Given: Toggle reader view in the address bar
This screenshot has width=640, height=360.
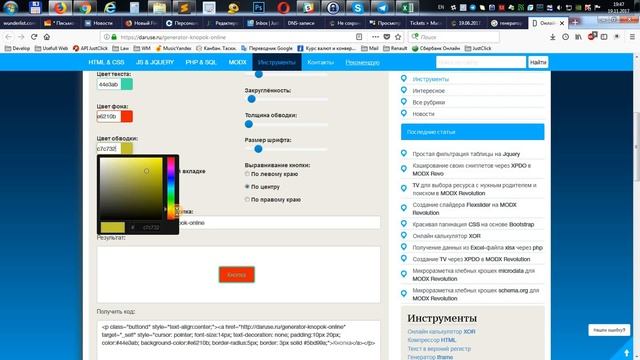Looking at the screenshot, I should click(359, 37).
